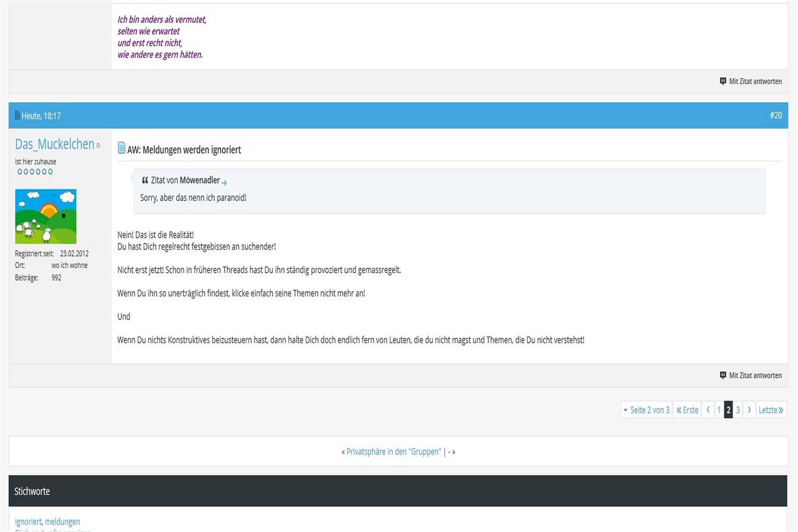This screenshot has width=798, height=532.
Task: Click the 'ignoriert' tag
Action: [28, 521]
